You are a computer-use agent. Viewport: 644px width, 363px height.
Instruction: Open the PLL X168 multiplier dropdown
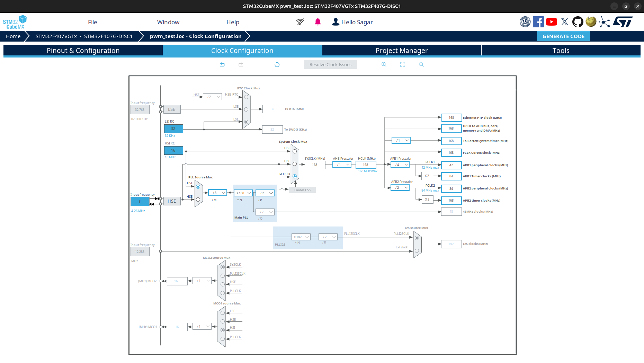click(243, 193)
